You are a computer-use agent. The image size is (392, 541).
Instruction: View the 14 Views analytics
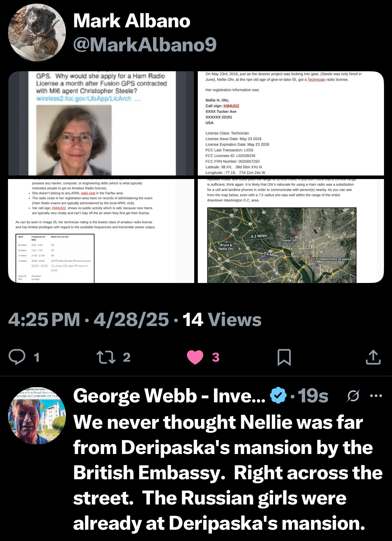coord(222,320)
